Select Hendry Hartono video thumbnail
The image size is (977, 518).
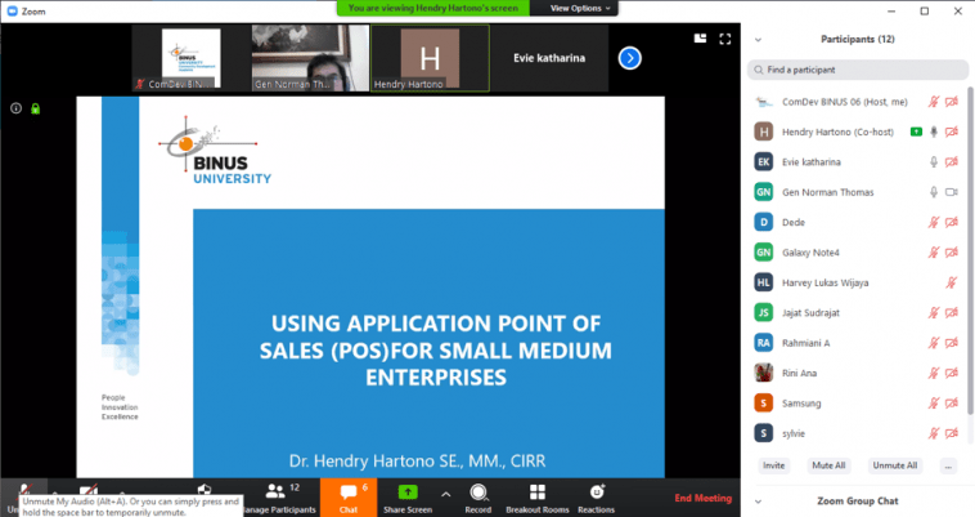pos(430,59)
